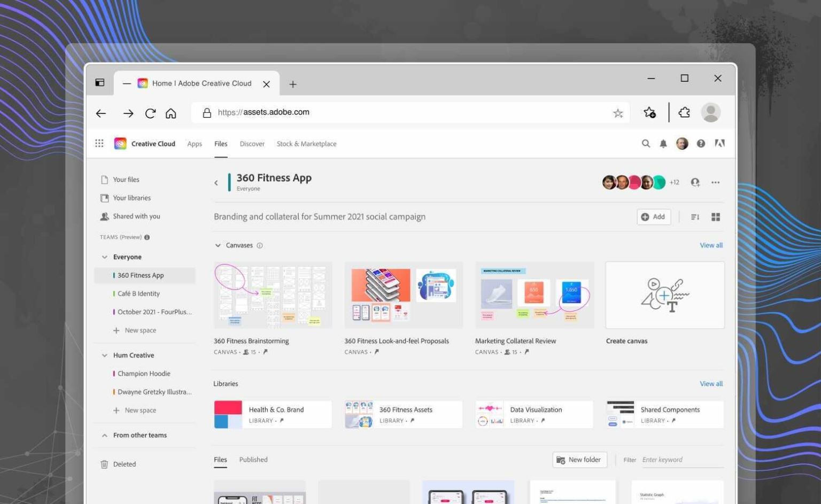Click the Filter keyword input field

point(682,460)
